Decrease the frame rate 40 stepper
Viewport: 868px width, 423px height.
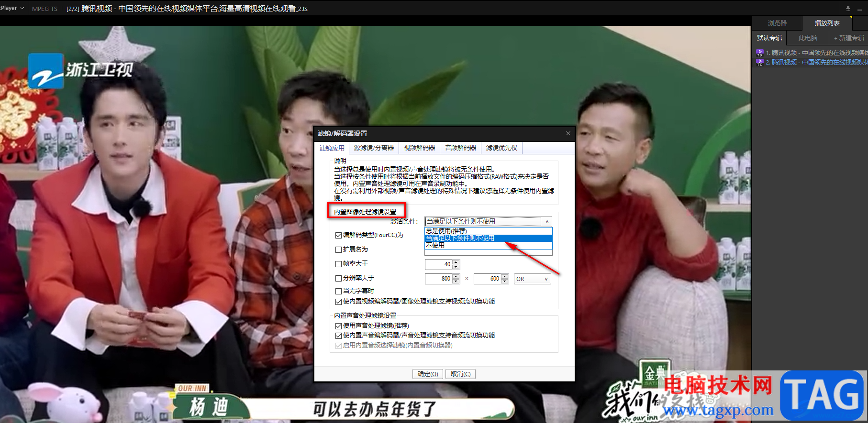(456, 267)
